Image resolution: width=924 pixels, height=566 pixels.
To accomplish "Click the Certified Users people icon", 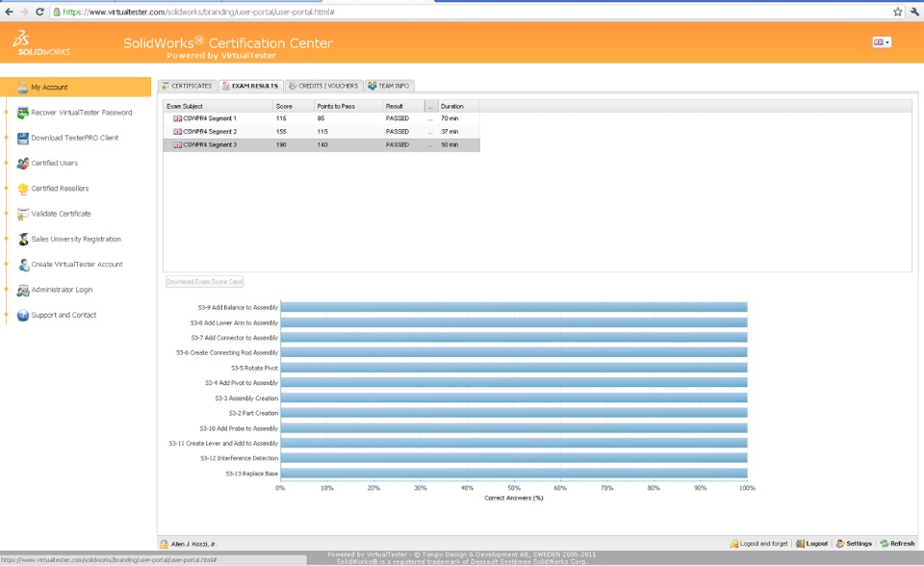I will (x=22, y=164).
